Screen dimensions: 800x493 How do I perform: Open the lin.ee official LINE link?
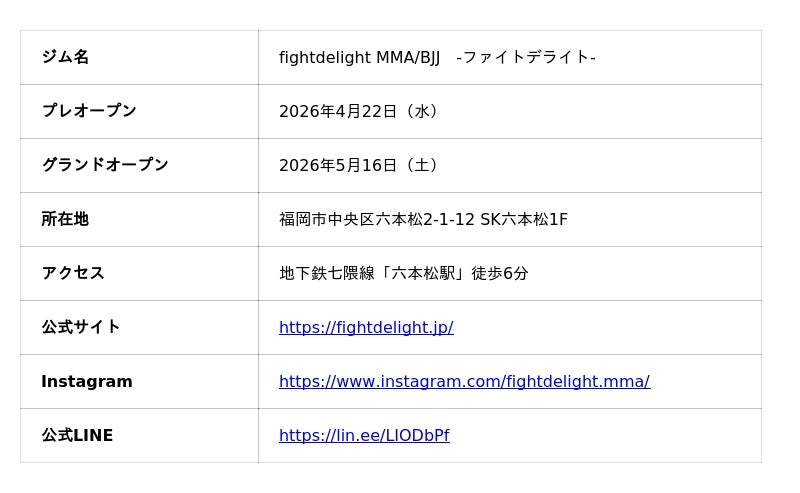point(364,435)
